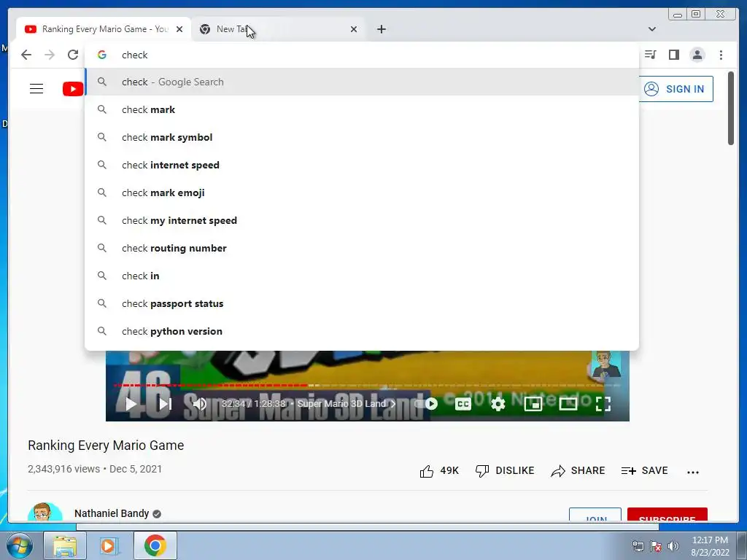The height and width of the screenshot is (560, 747).
Task: Open the Chrome profile avatar icon
Action: [697, 55]
